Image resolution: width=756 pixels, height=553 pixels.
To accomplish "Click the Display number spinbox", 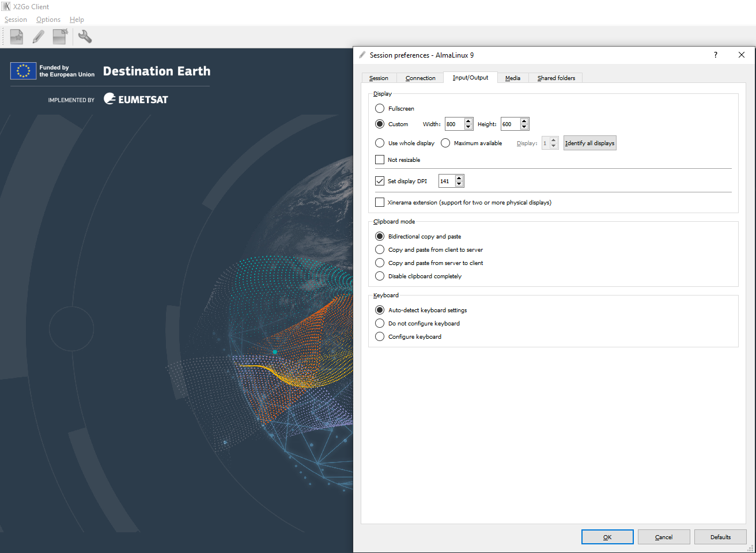I will (550, 143).
